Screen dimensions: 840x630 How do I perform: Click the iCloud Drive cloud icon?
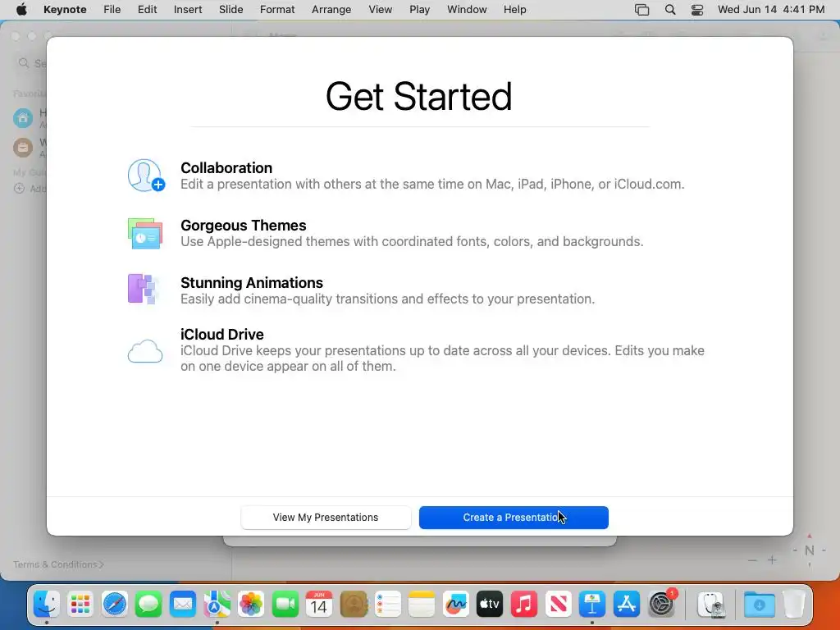click(145, 351)
